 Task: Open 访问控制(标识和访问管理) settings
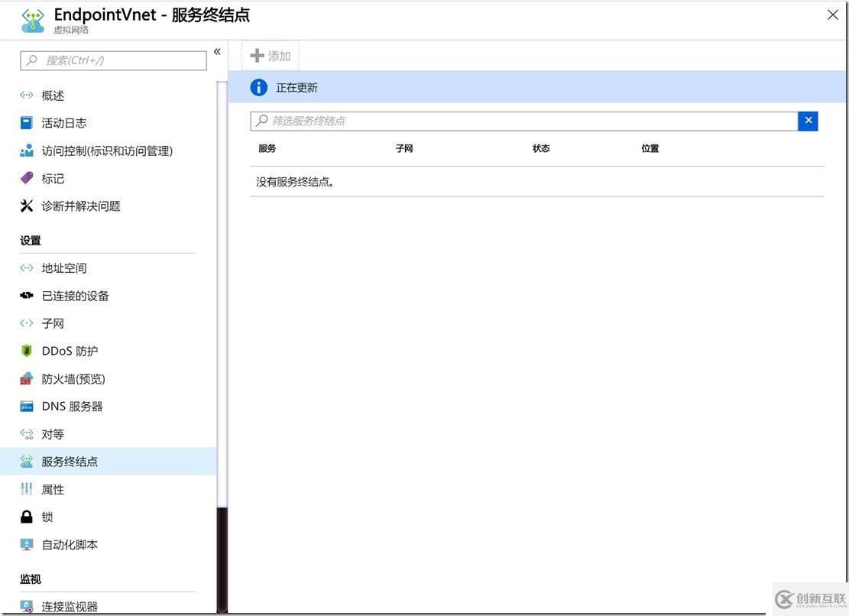coord(107,150)
